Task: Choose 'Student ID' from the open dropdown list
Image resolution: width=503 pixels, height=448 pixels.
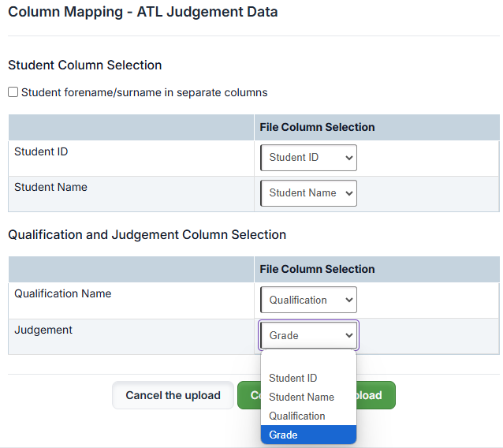Action: (x=292, y=379)
